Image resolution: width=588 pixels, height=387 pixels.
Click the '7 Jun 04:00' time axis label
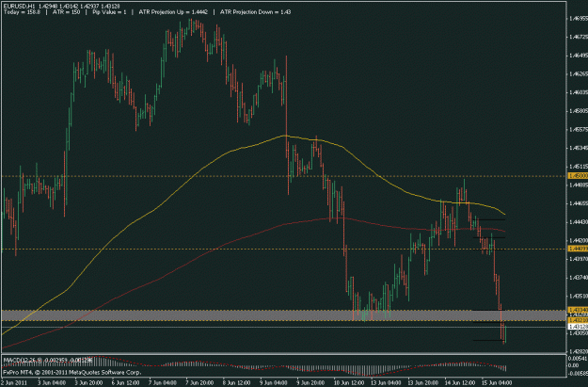(x=163, y=383)
